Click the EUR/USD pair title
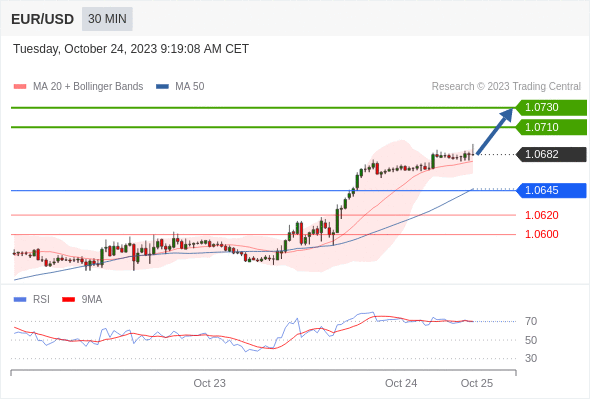The height and width of the screenshot is (400, 590). point(43,19)
